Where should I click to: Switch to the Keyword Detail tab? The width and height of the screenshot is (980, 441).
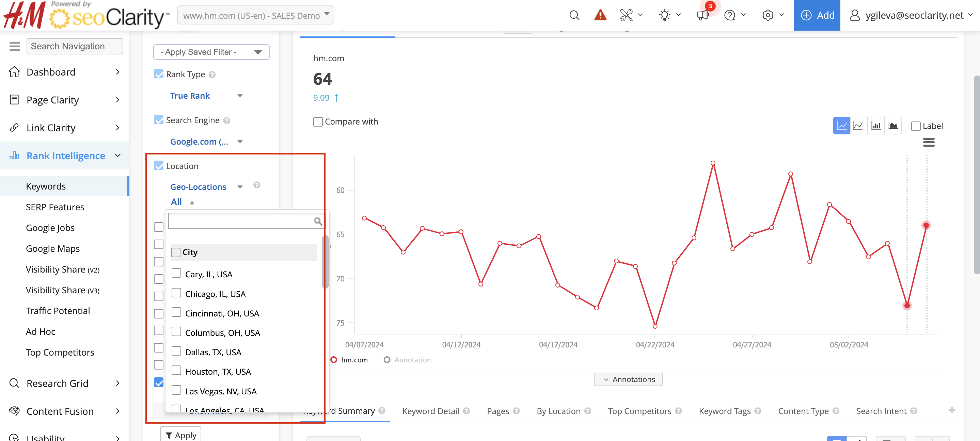[x=431, y=411]
